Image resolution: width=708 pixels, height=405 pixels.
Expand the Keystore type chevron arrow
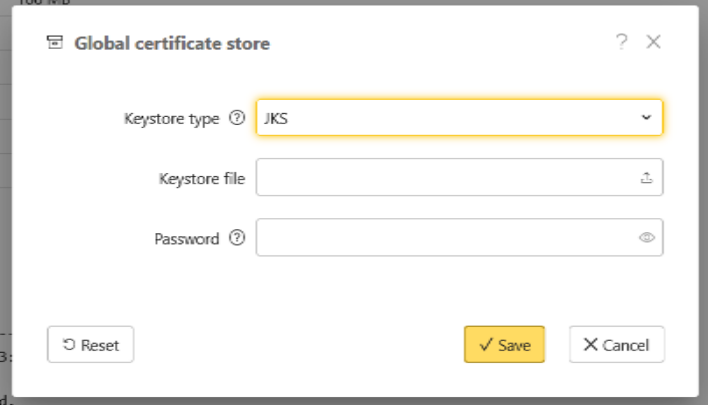646,118
